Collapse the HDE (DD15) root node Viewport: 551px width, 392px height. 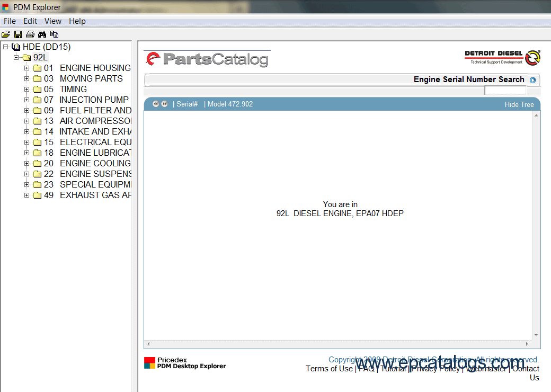pos(6,47)
